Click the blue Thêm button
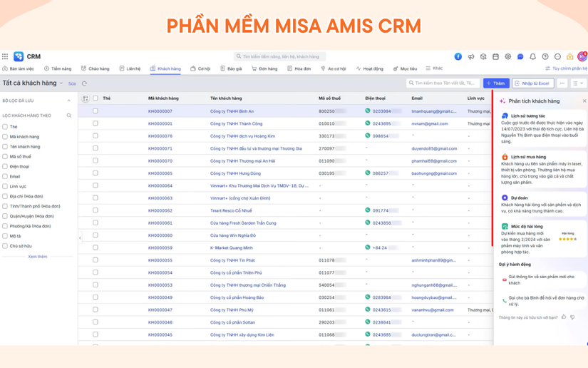The height and width of the screenshot is (368, 588). coord(496,83)
